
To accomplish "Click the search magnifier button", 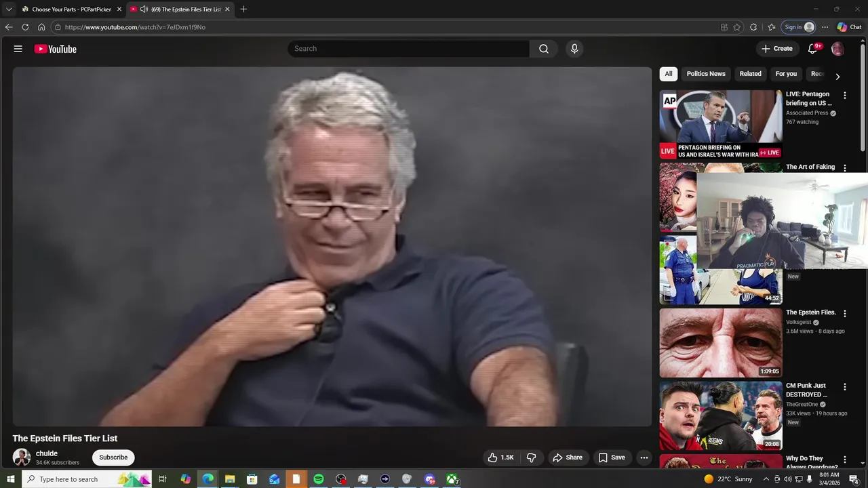I will pyautogui.click(x=544, y=49).
